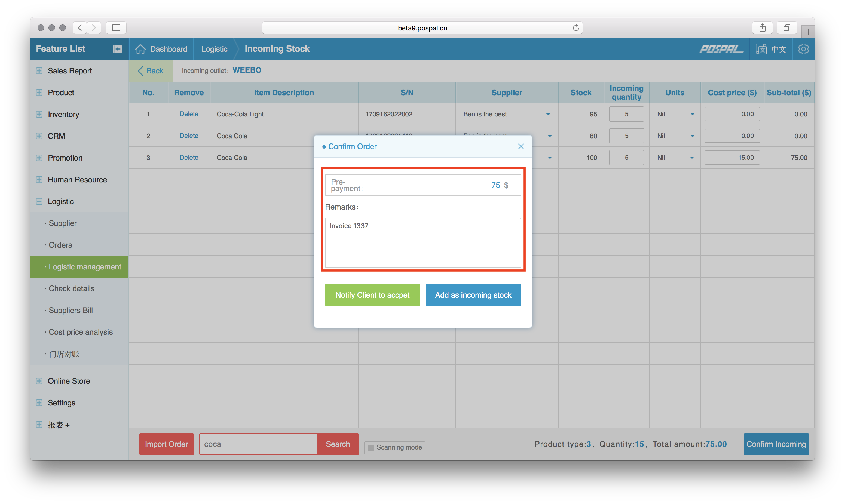Click the Remarks text area
Viewport: 845px width, 504px height.
[x=422, y=243]
